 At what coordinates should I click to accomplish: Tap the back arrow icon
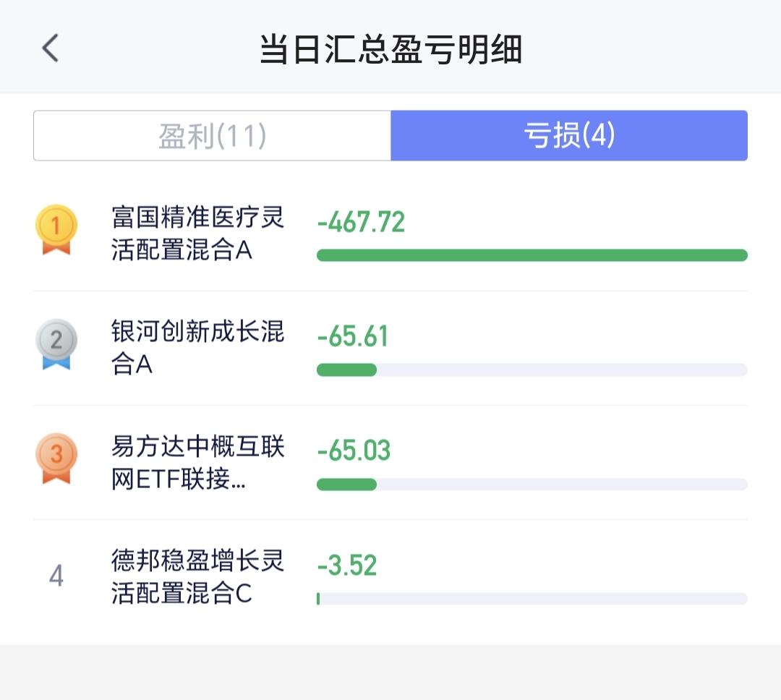click(x=50, y=49)
